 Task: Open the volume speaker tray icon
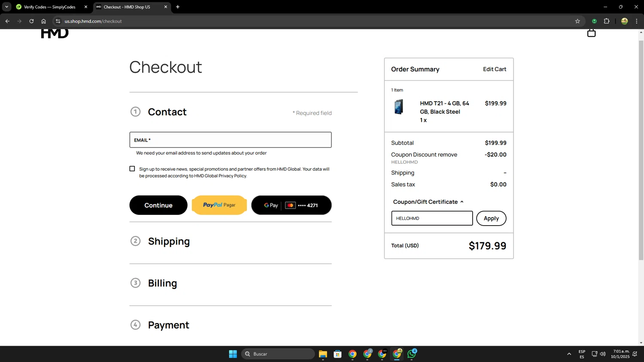pyautogui.click(x=603, y=354)
